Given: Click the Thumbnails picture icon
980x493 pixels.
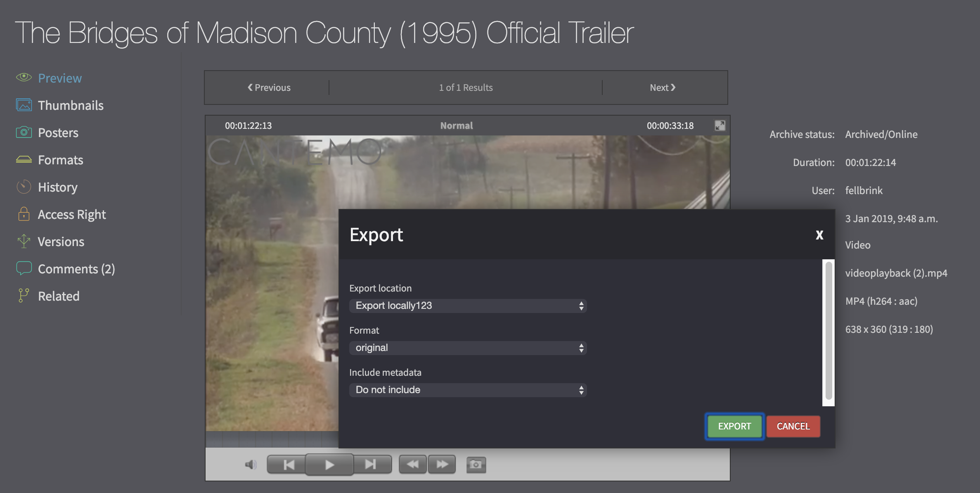Looking at the screenshot, I should [x=24, y=105].
